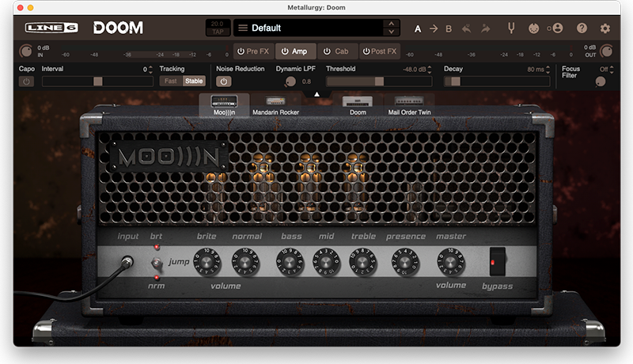633x364 pixels.
Task: Click the Decay slider
Action: click(x=497, y=82)
